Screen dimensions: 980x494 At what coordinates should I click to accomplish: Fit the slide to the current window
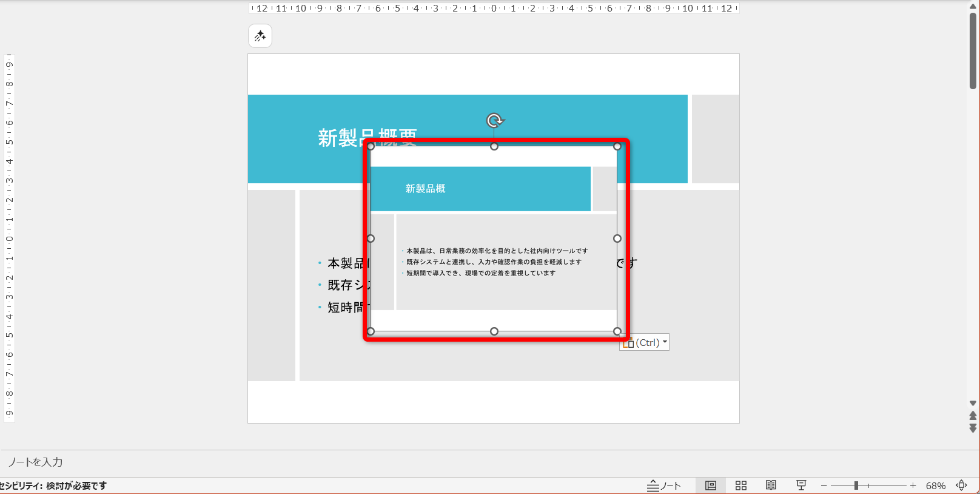tap(962, 486)
